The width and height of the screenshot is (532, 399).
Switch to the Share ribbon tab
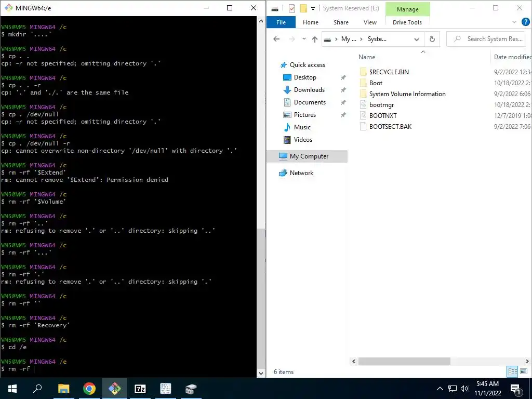(x=341, y=22)
